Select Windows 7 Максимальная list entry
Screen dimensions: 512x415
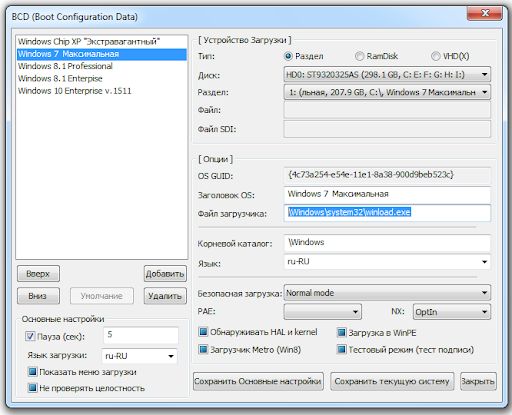[102, 54]
